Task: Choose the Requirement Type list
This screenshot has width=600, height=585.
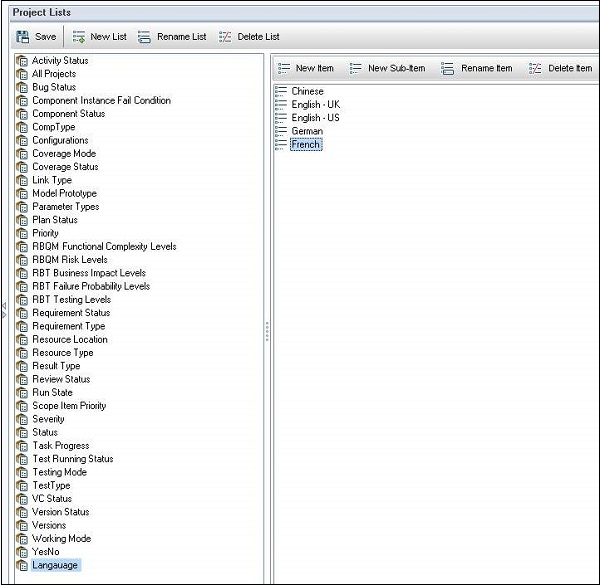Action: pos(68,326)
